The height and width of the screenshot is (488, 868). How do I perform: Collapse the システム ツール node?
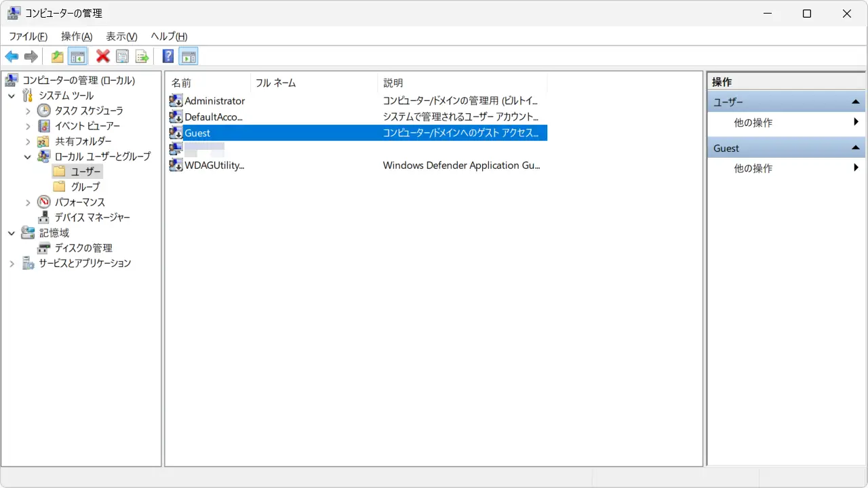coord(12,96)
